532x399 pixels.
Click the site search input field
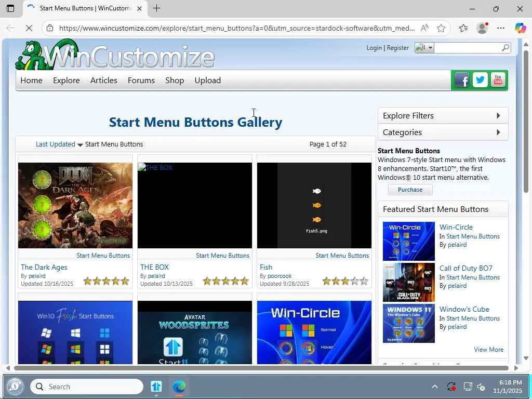click(468, 47)
